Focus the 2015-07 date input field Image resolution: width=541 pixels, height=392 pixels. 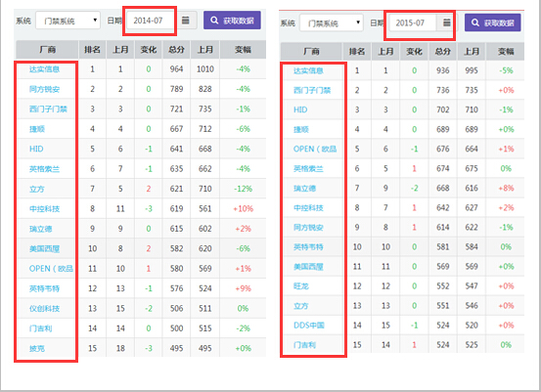(413, 22)
